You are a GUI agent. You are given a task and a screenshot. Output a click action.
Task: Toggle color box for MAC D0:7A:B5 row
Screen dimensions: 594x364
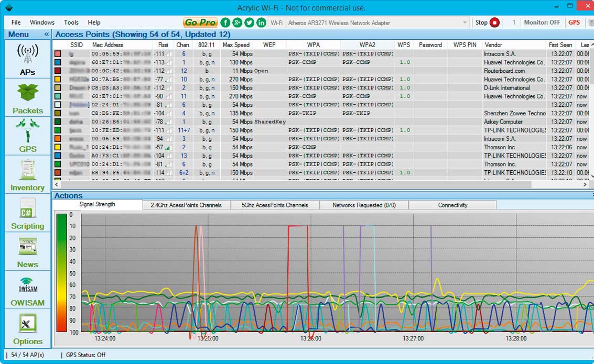coord(58,80)
